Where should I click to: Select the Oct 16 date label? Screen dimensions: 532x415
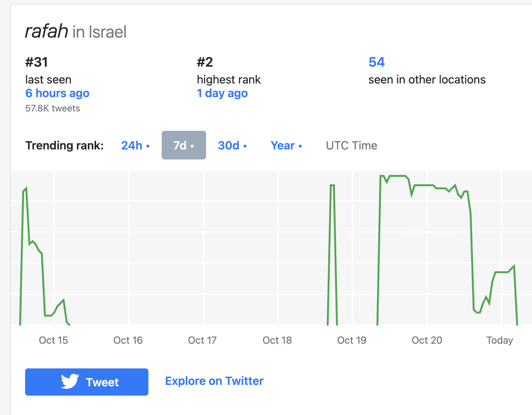pyautogui.click(x=128, y=340)
